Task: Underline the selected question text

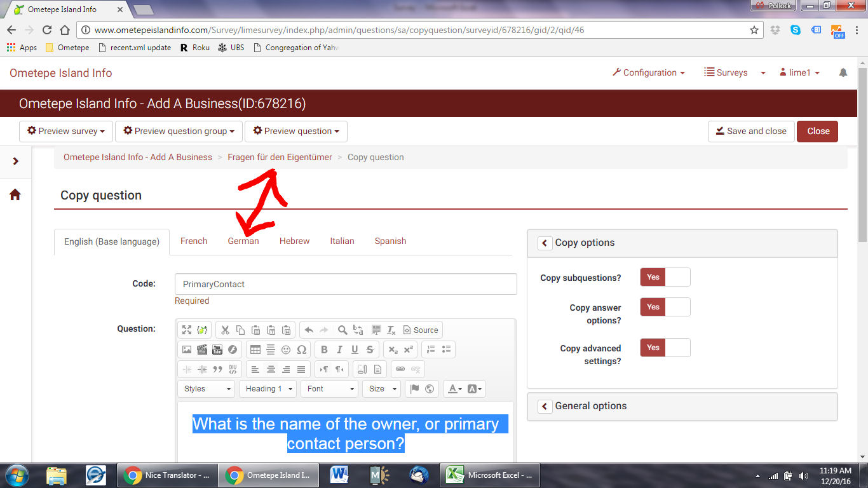Action: [355, 349]
